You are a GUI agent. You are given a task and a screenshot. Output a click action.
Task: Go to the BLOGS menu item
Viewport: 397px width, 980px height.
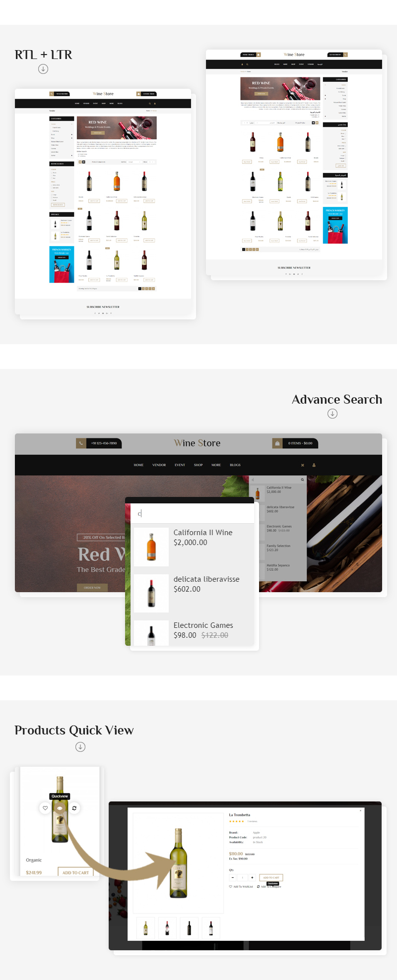[235, 465]
